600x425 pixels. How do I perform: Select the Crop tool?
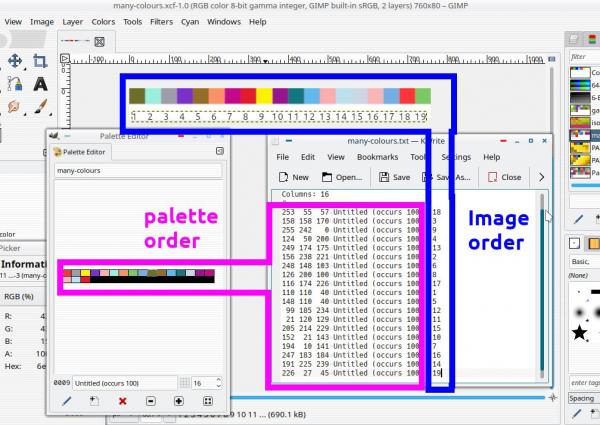pos(40,61)
